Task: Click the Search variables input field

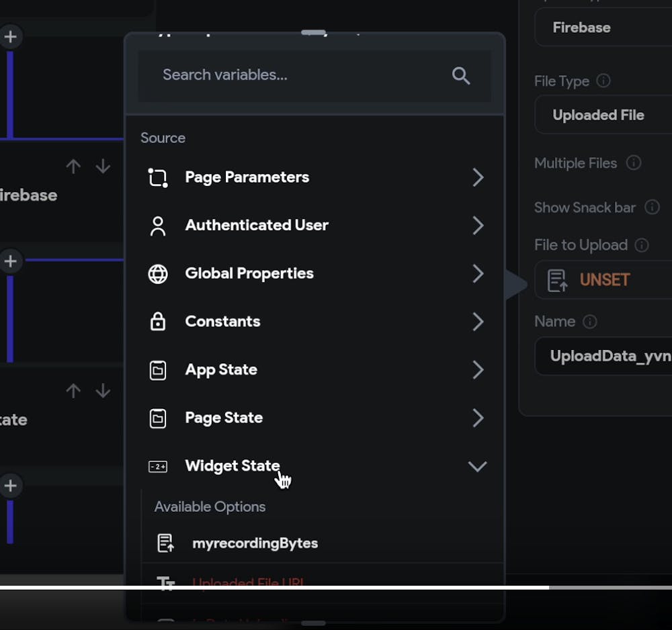Action: pos(269,75)
